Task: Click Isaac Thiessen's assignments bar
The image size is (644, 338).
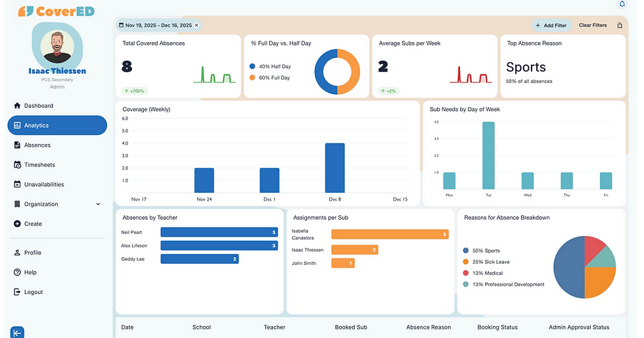Action: click(354, 250)
